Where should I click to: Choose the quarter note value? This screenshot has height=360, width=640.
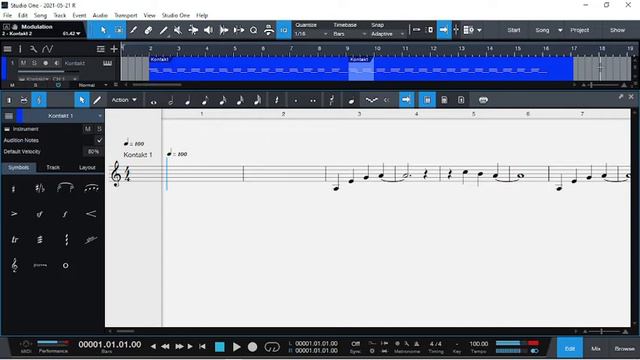click(x=188, y=100)
